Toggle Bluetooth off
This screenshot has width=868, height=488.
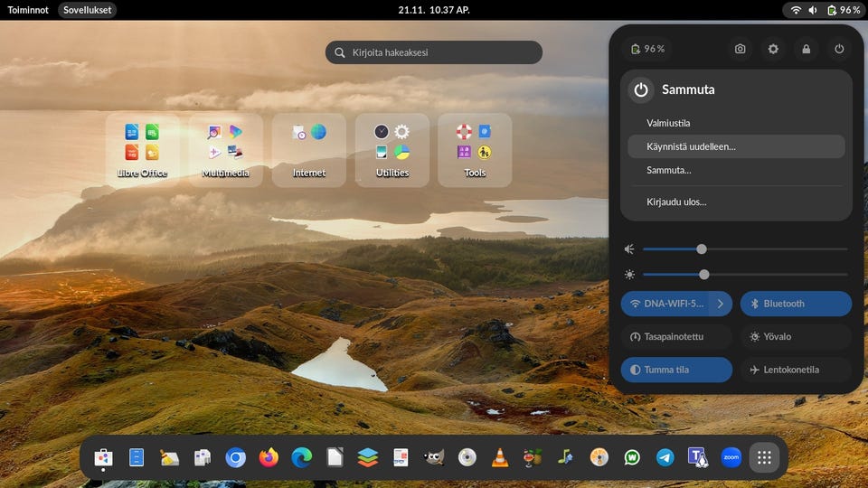click(796, 304)
